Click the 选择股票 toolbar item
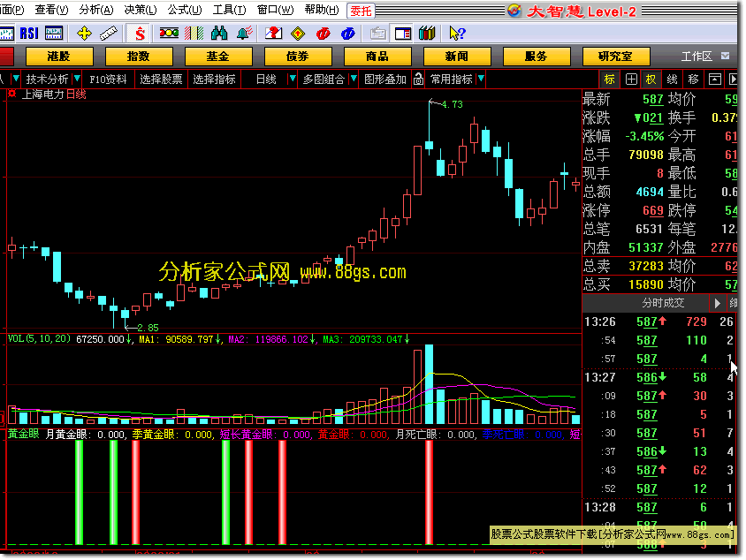 161,79
